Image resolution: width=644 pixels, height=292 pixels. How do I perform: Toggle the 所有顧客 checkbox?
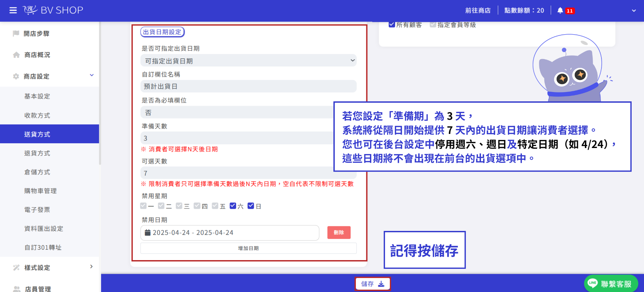coord(392,25)
